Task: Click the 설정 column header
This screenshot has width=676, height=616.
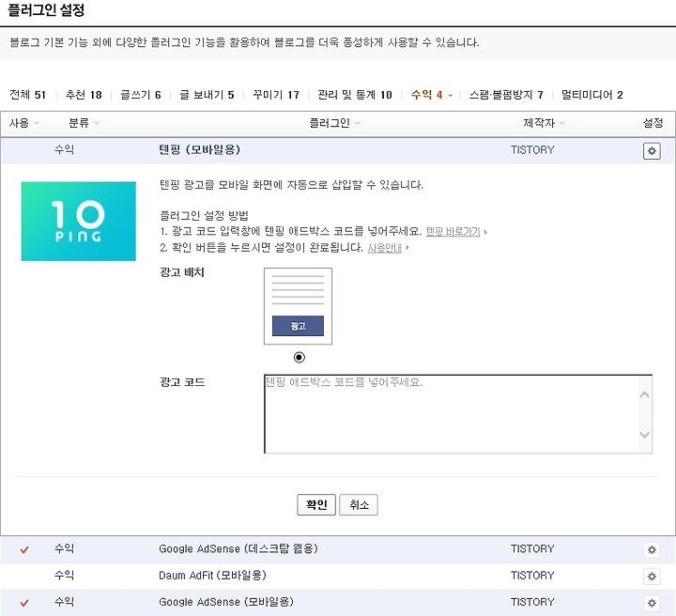Action: click(653, 123)
